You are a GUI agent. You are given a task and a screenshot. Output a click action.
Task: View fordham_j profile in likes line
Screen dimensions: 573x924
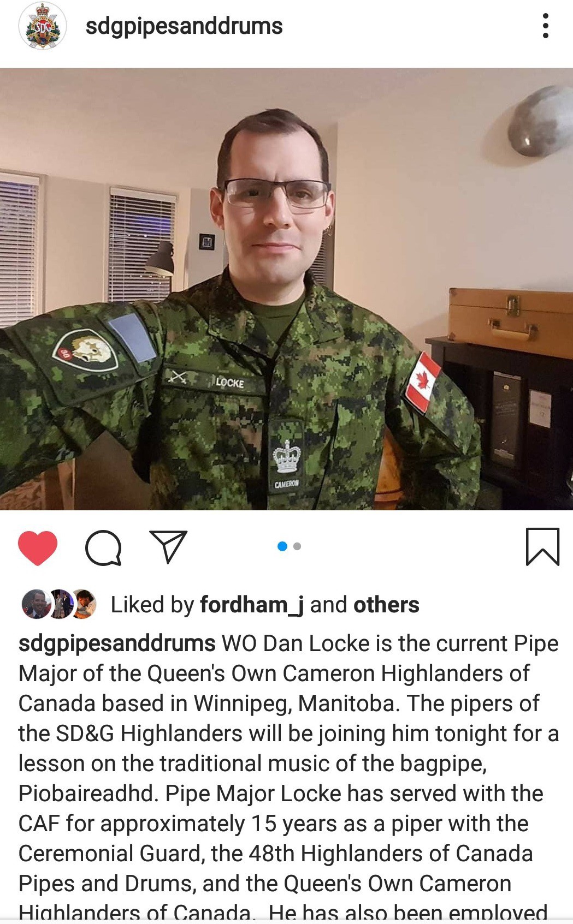(252, 605)
